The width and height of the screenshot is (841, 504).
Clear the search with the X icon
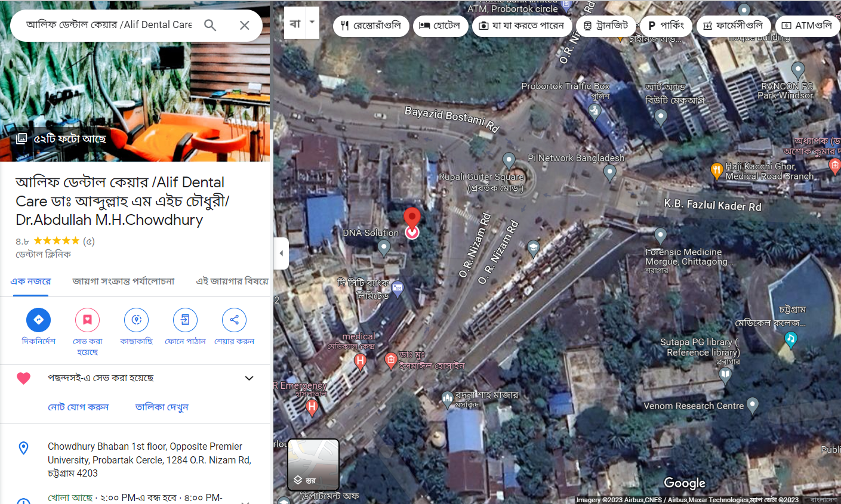[244, 25]
